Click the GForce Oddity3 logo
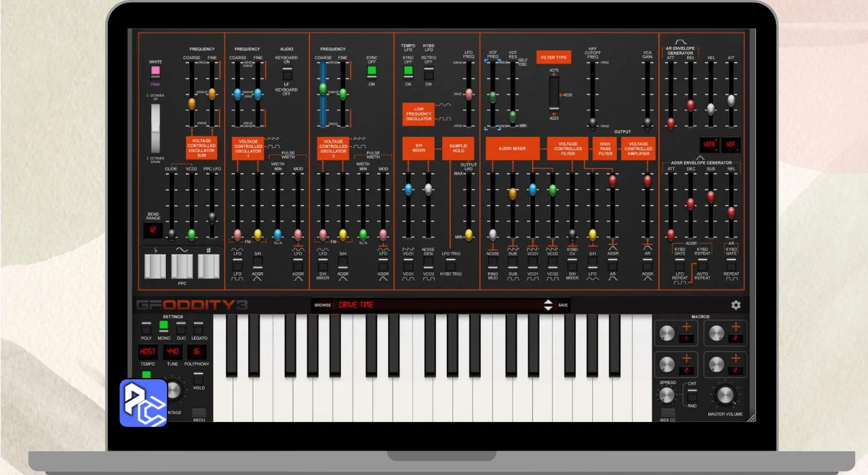This screenshot has width=868, height=475. coord(192,305)
